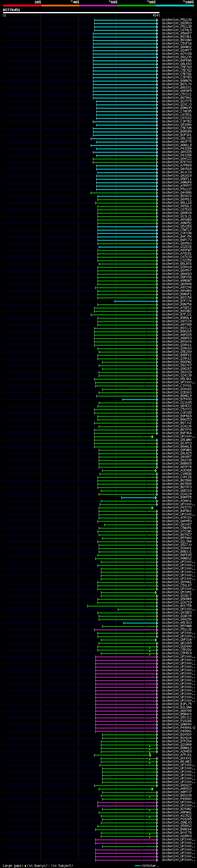Click hit label UniRef100_Q40518
Image resolution: width=197 pixels, height=868 pixels.
click(x=177, y=169)
